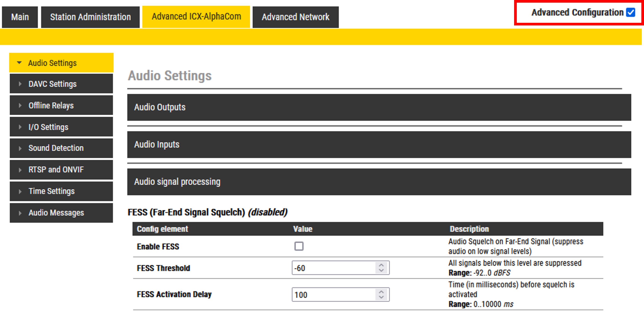Expand the Audio Inputs section
The width and height of the screenshot is (644, 320).
[x=379, y=145]
